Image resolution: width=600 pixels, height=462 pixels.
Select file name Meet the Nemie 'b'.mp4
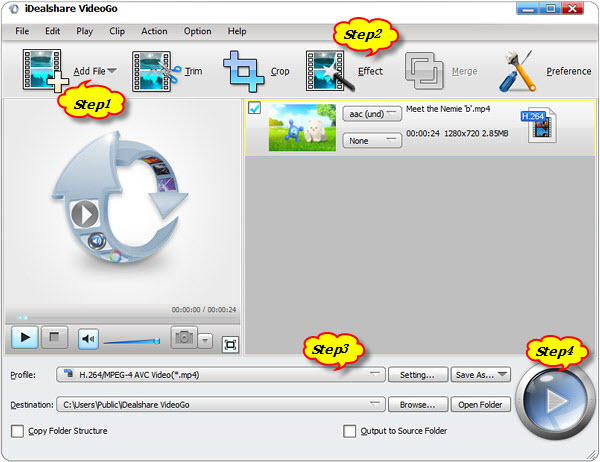click(x=448, y=109)
